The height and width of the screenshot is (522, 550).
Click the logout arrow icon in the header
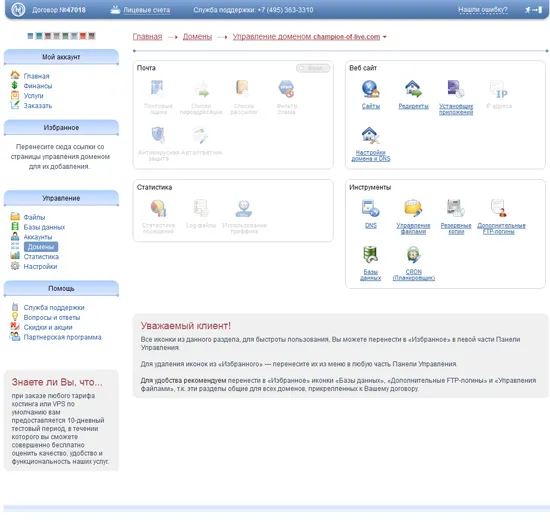point(534,10)
